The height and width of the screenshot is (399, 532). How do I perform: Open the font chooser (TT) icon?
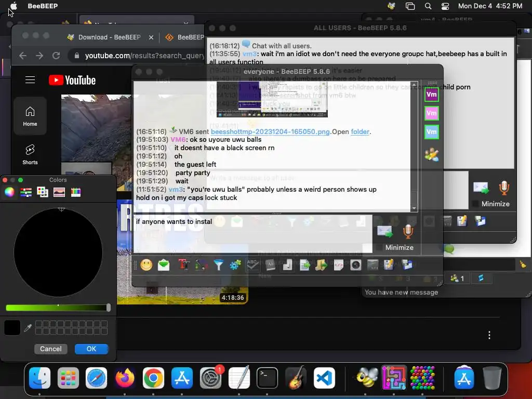tap(183, 264)
